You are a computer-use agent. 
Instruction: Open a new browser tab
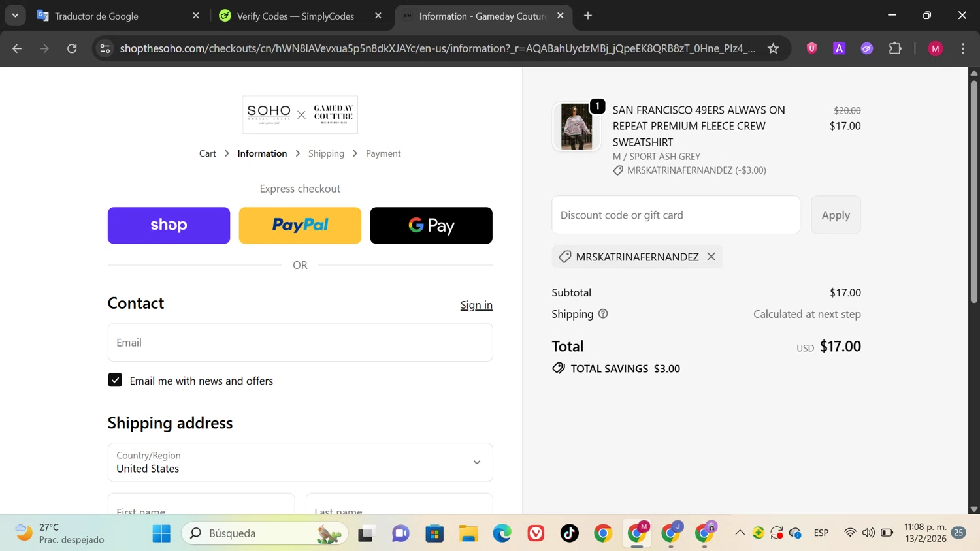click(x=588, y=16)
